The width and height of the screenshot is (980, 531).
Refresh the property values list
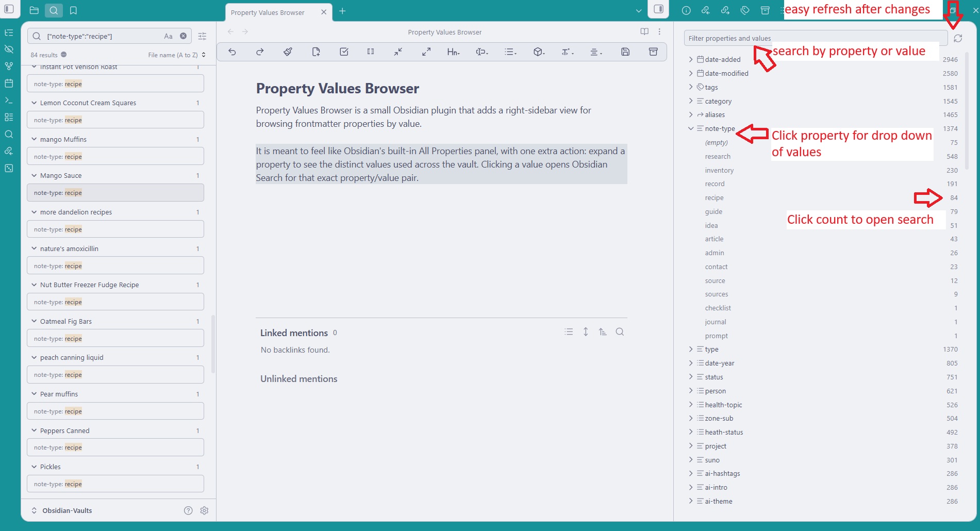tap(958, 38)
